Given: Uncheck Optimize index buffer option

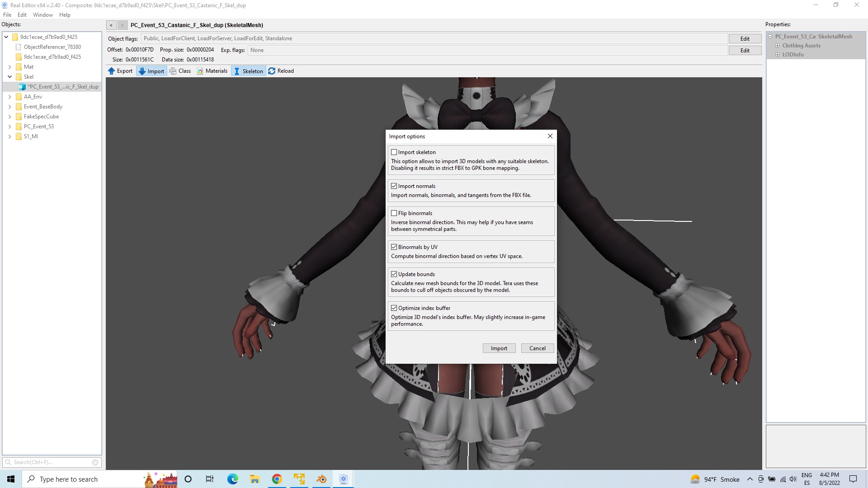Looking at the screenshot, I should click(394, 308).
